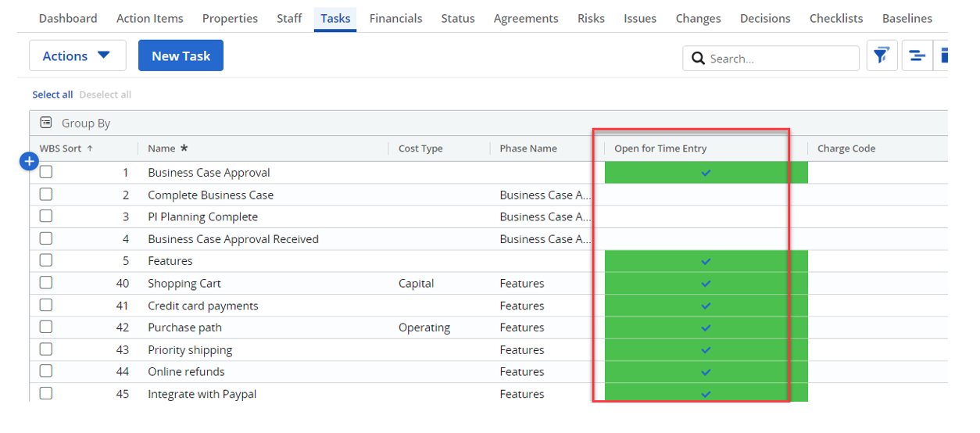Toggle time entry checkmark for Business Case Approval
This screenshot has height=433, width=980.
point(706,173)
